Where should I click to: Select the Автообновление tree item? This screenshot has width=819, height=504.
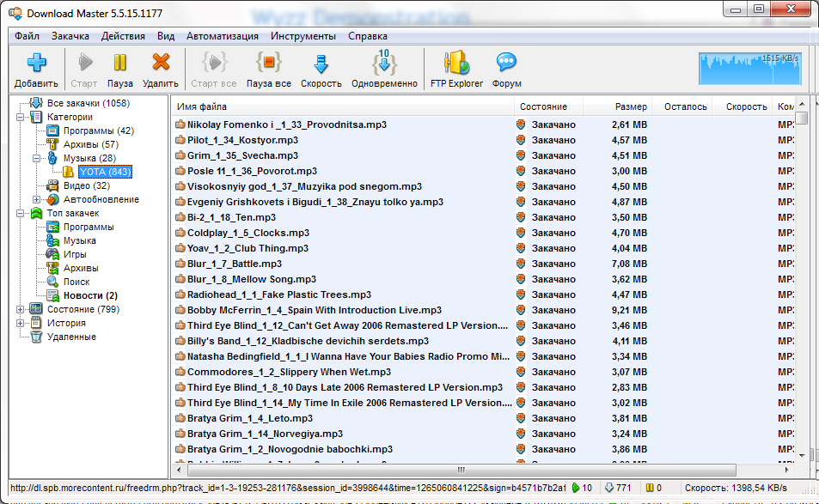101,199
